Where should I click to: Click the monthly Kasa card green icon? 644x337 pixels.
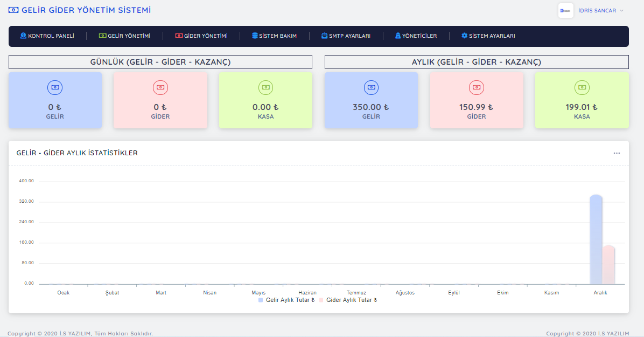(x=582, y=87)
